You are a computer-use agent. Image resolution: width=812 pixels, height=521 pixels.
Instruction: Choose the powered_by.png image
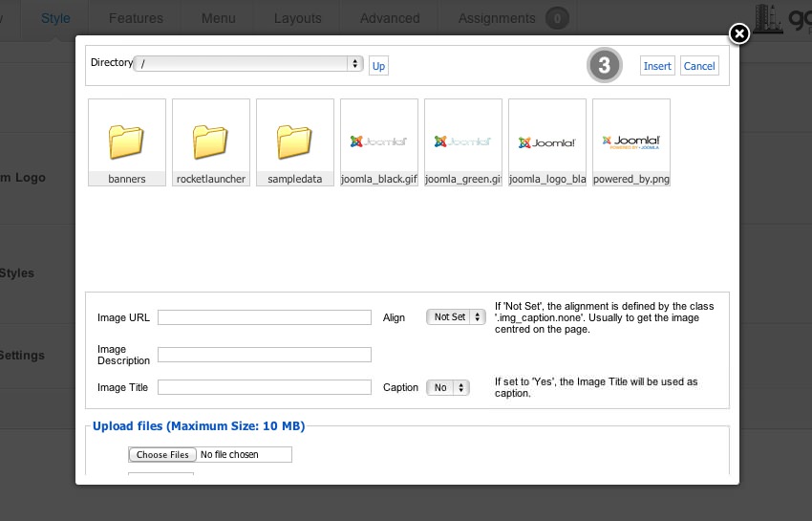[x=631, y=141]
